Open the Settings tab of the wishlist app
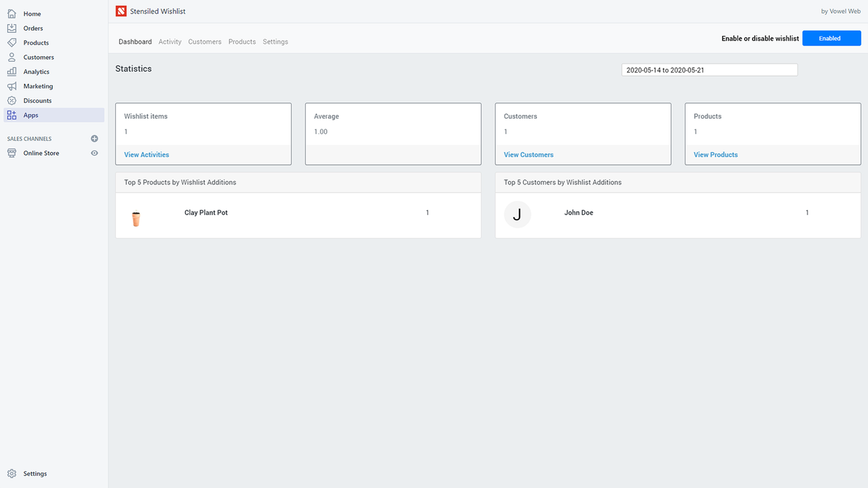 (275, 41)
